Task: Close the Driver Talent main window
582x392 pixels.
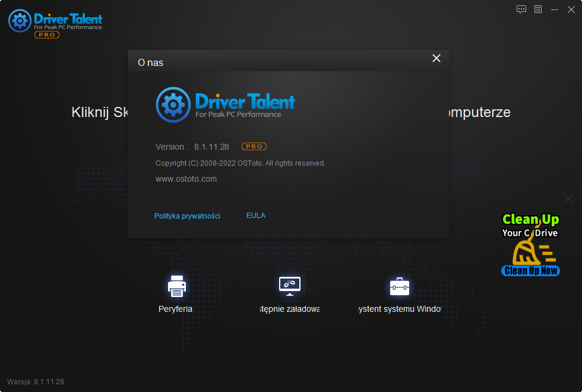Action: tap(571, 10)
